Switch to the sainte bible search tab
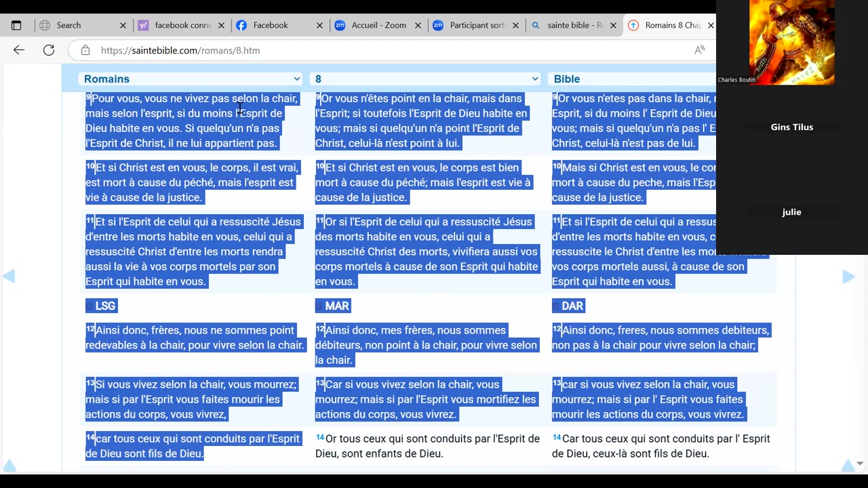Viewport: 868px width, 488px height. click(x=575, y=25)
